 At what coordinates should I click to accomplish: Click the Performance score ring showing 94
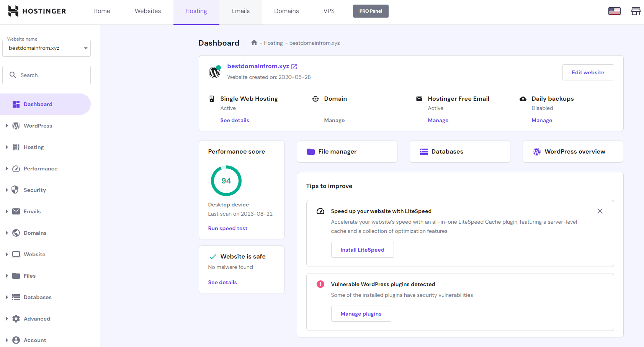click(226, 180)
